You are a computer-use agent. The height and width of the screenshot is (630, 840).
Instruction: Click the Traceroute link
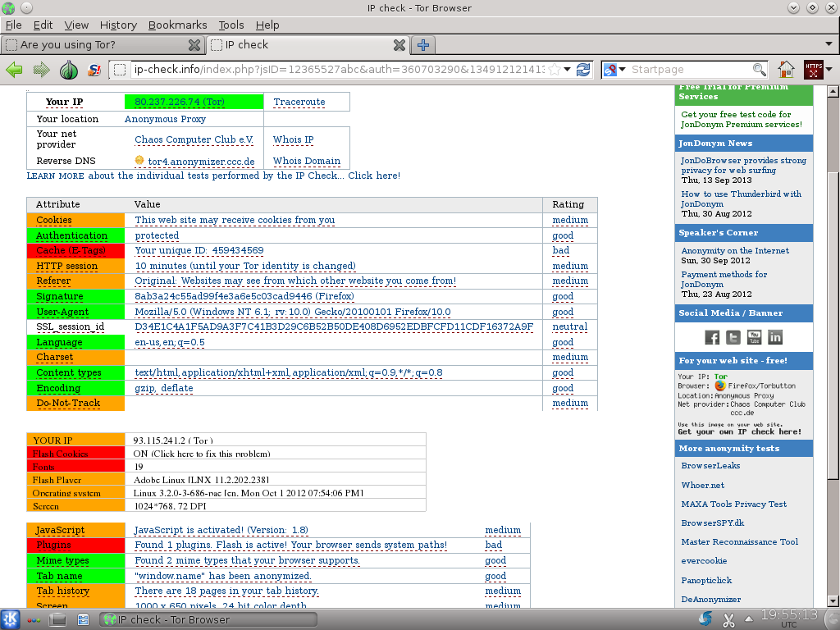(299, 102)
